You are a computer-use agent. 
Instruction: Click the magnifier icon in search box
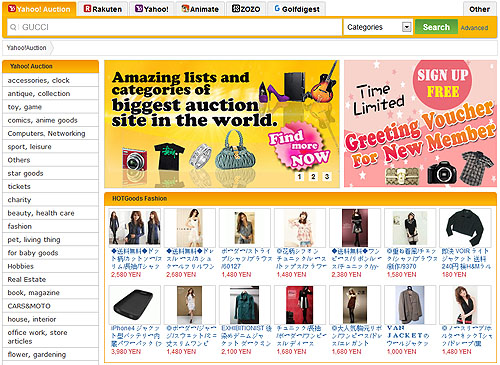click(x=13, y=27)
